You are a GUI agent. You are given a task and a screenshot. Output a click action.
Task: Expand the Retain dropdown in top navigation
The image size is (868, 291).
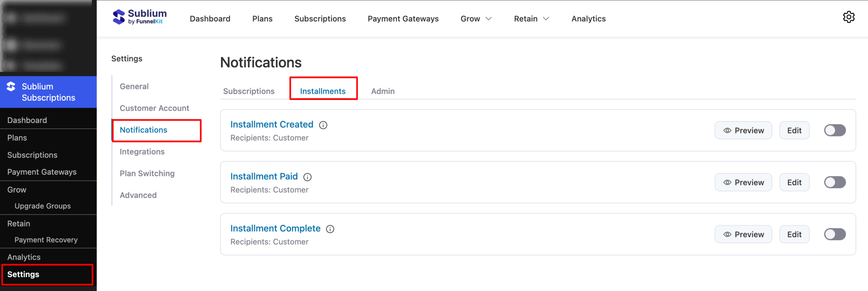[531, 19]
